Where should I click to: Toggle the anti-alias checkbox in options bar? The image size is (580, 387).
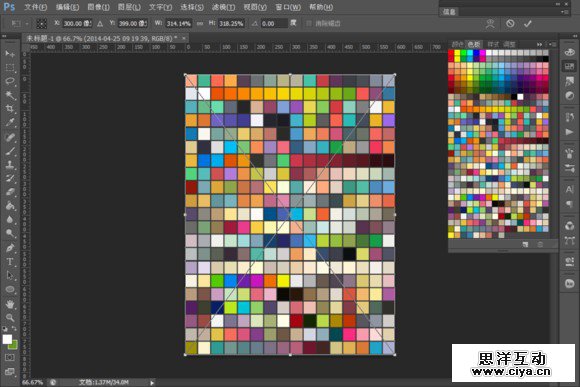click(308, 24)
